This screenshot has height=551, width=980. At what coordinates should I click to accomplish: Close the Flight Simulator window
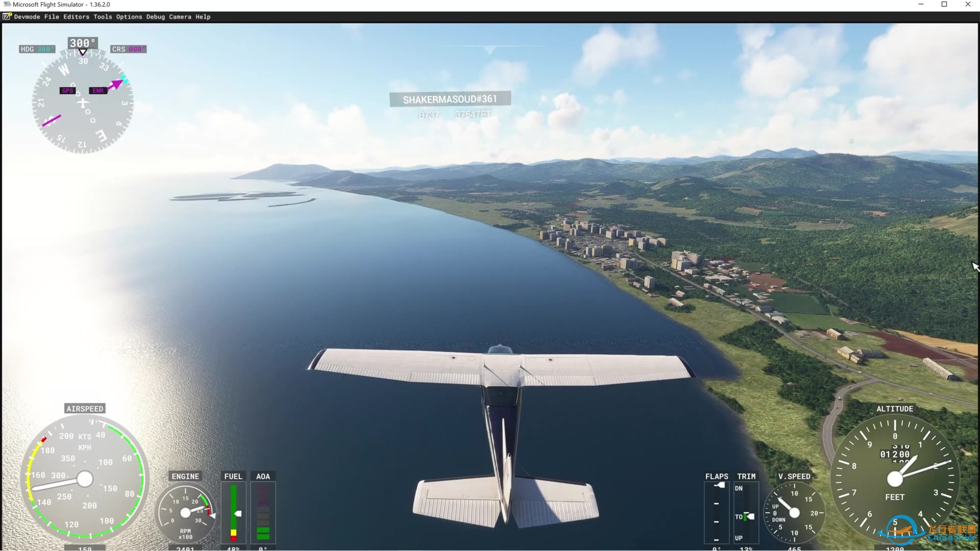(x=968, y=5)
